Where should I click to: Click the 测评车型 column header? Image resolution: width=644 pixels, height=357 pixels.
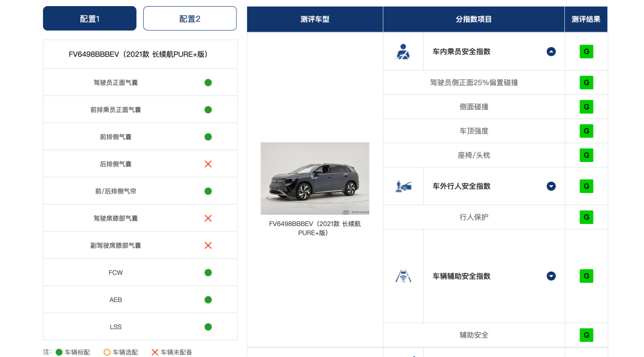(x=315, y=19)
